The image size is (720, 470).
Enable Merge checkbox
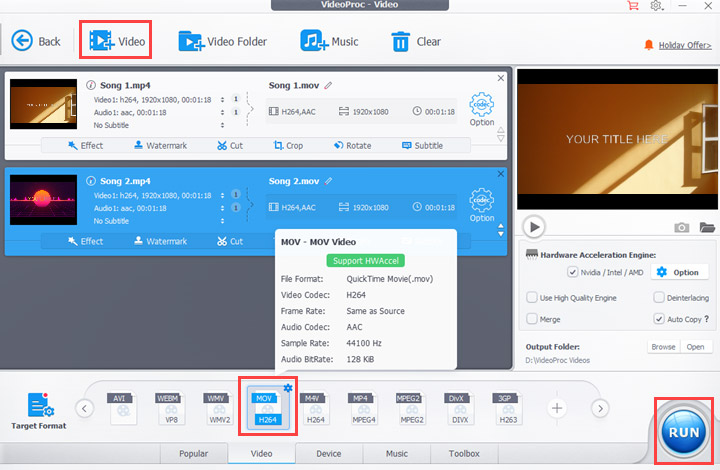coord(532,319)
